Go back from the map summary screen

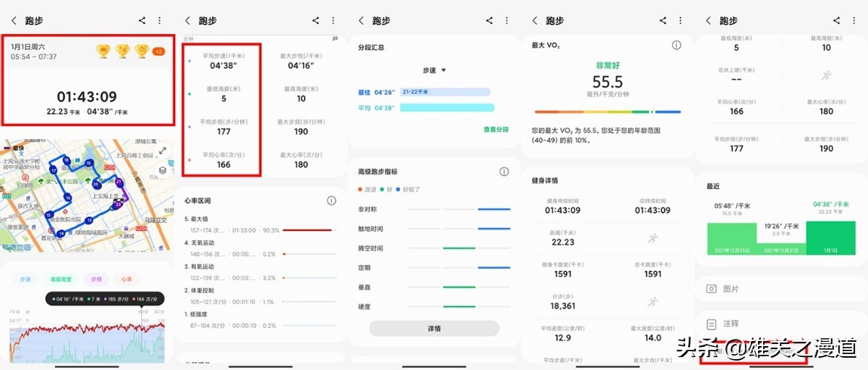[14, 21]
